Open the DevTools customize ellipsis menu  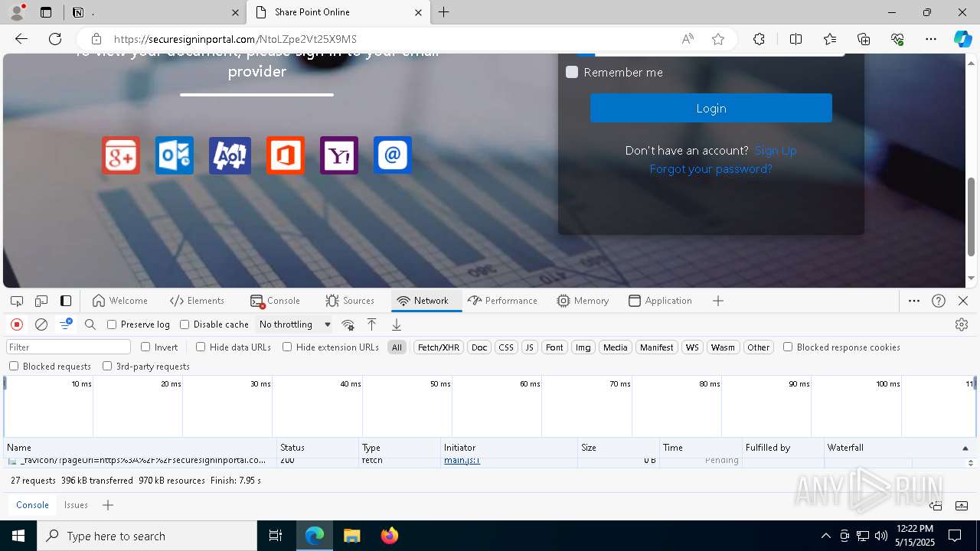pos(914,301)
